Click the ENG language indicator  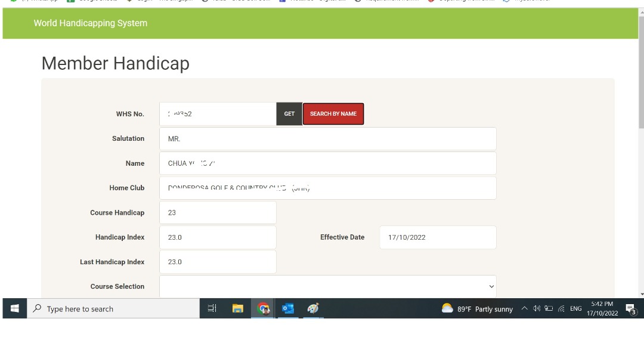pyautogui.click(x=575, y=308)
